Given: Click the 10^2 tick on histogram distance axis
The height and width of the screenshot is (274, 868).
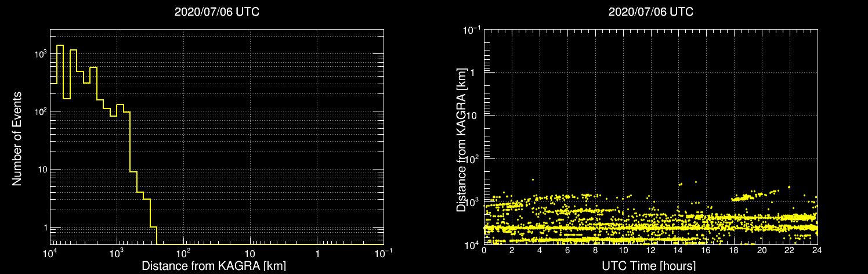Looking at the screenshot, I should [183, 253].
